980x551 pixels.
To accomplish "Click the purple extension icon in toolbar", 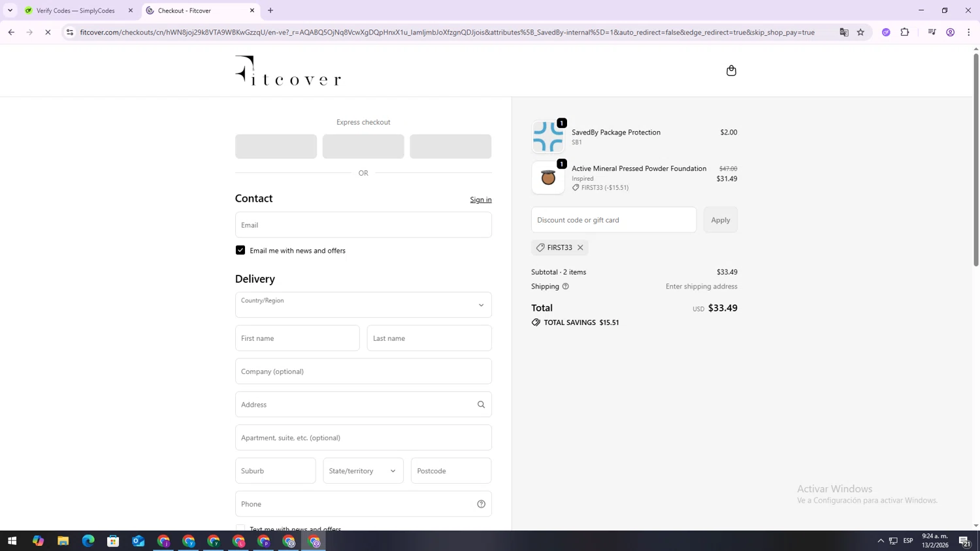I will pos(886,32).
